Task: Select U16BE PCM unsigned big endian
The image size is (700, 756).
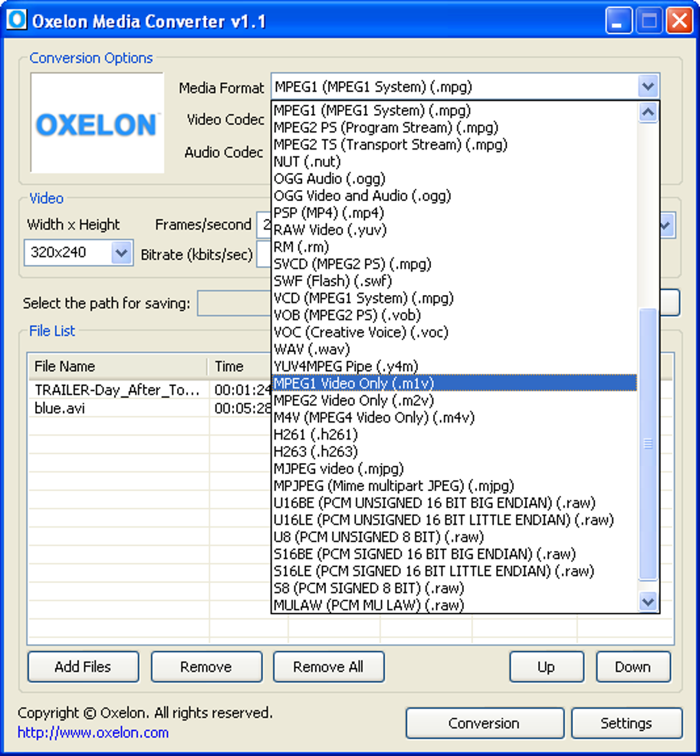Action: tap(454, 503)
